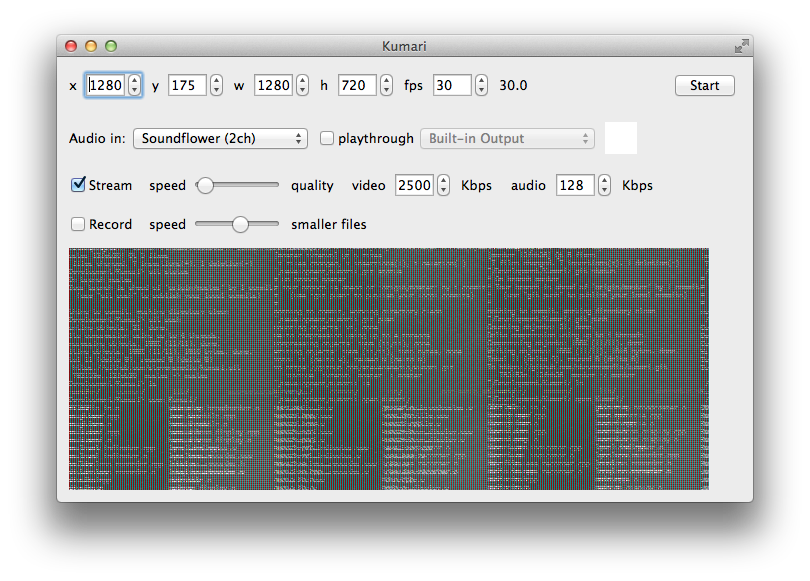Image resolution: width=810 pixels, height=581 pixels.
Task: Click the fullscreen icon in title bar
Action: (741, 46)
